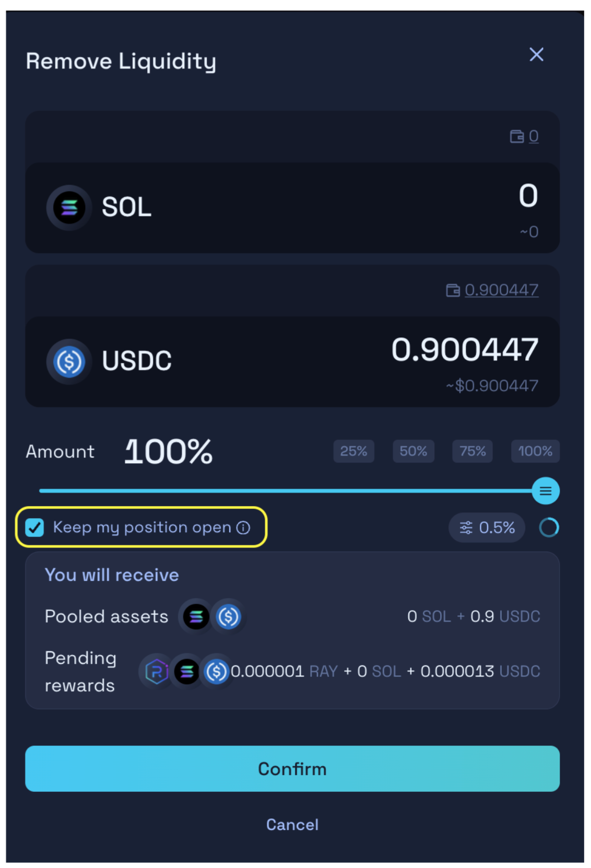
Task: Click the SOL icon in Pooled assets
Action: (196, 617)
